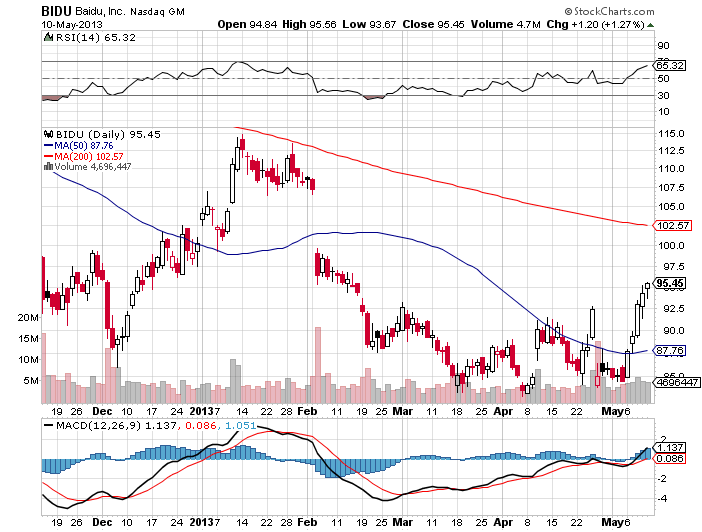Click May on the price chart date axis
The width and height of the screenshot is (702, 532).
pos(612,411)
